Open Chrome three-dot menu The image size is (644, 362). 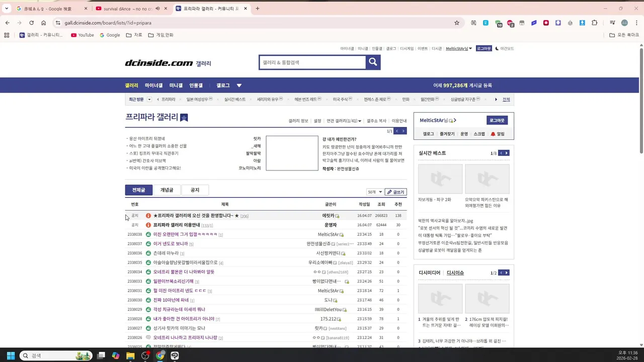click(x=637, y=23)
